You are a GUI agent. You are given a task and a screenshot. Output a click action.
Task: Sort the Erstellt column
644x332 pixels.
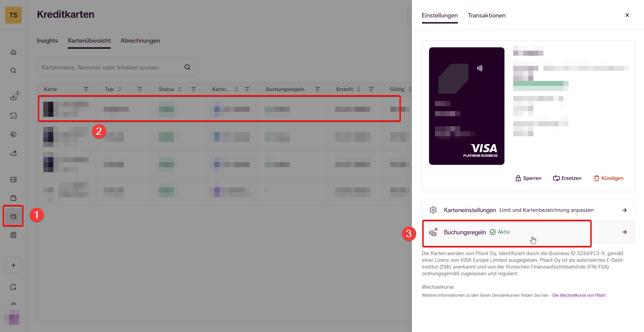click(x=359, y=89)
